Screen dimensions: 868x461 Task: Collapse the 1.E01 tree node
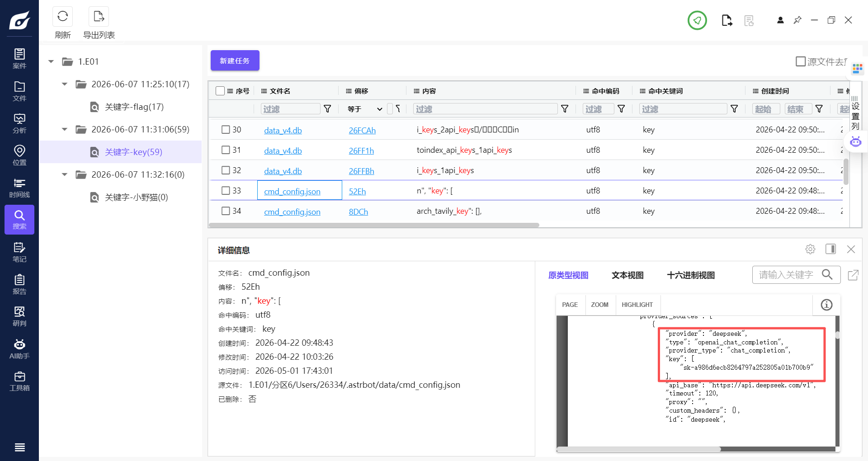click(x=51, y=61)
